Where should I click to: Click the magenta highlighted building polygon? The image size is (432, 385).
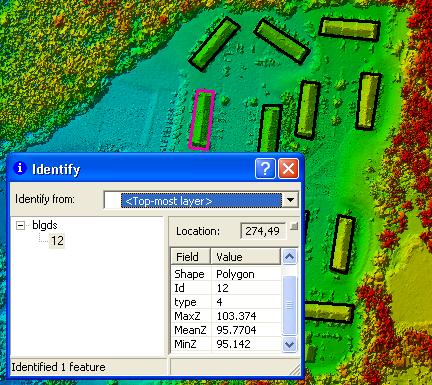click(x=201, y=119)
